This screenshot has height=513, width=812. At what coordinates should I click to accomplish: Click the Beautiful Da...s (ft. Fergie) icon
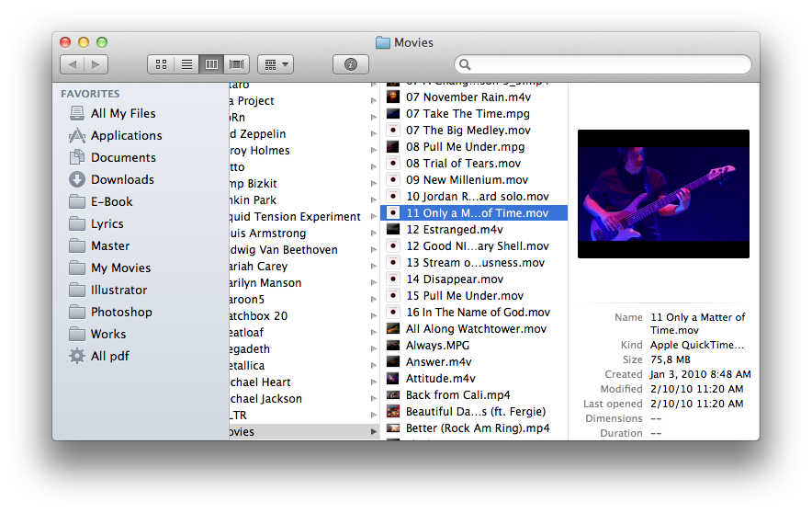393,412
